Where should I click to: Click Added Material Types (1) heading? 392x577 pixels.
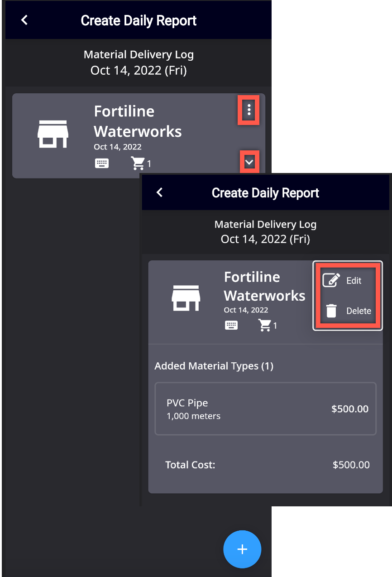click(214, 366)
